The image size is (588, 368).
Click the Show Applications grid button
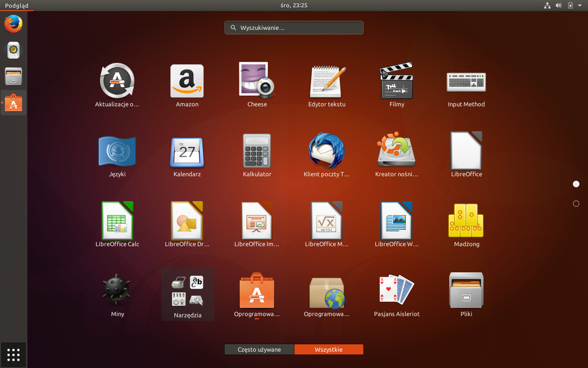click(13, 355)
